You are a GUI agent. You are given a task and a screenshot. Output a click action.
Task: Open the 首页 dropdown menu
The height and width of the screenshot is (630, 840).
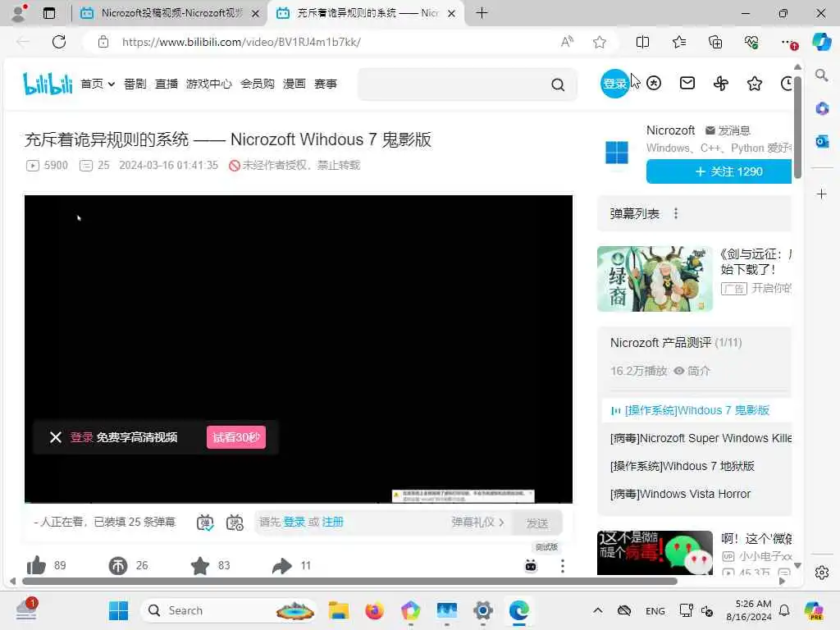pos(98,84)
